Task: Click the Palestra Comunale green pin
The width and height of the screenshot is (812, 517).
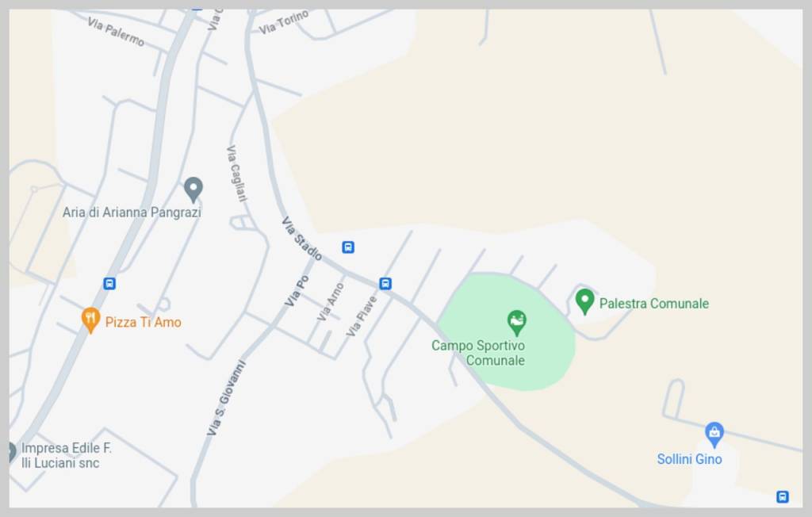Action: 584,301
